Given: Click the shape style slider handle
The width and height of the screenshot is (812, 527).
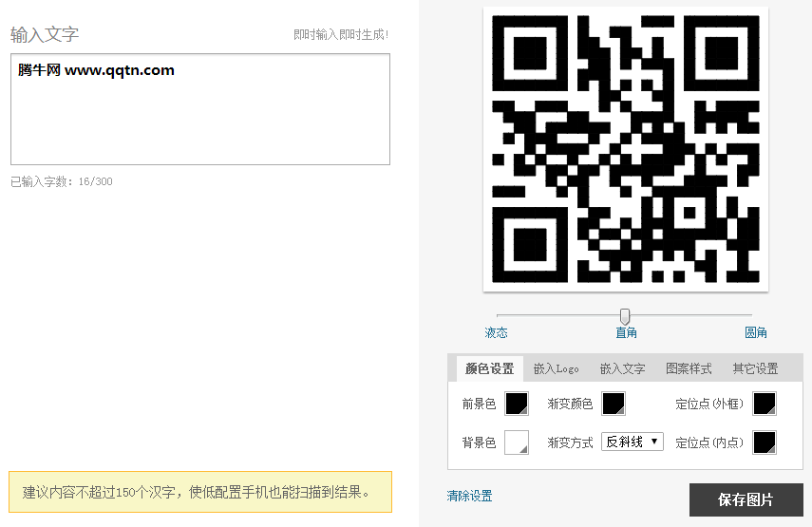Looking at the screenshot, I should point(625,316).
